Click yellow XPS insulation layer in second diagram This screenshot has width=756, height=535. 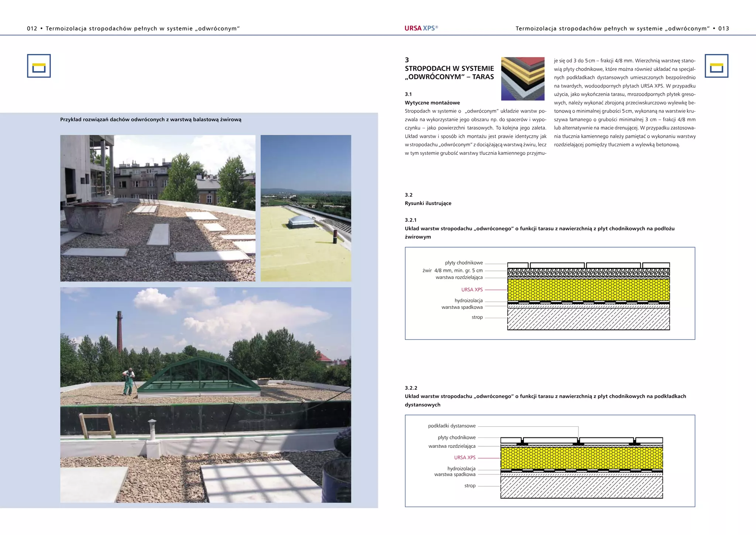click(x=581, y=458)
